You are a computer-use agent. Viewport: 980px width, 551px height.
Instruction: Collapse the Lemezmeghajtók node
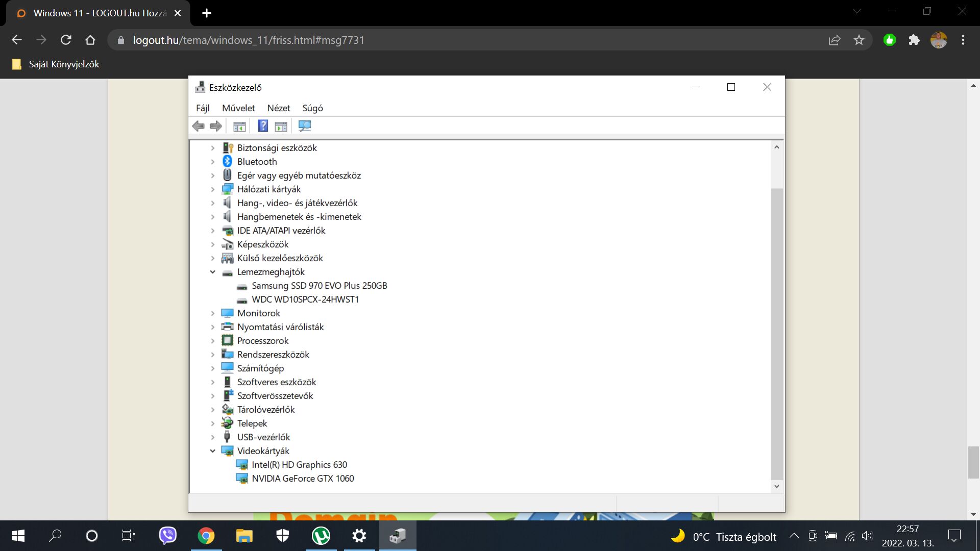[213, 272]
